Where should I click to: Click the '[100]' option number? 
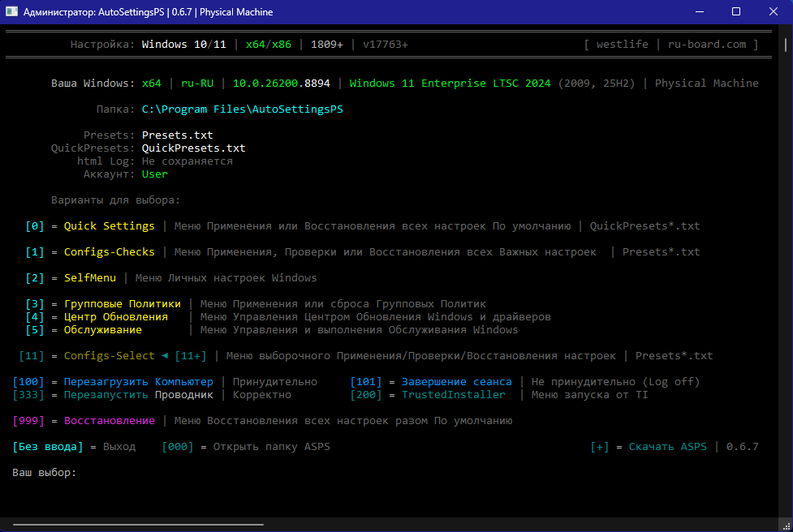(x=28, y=381)
